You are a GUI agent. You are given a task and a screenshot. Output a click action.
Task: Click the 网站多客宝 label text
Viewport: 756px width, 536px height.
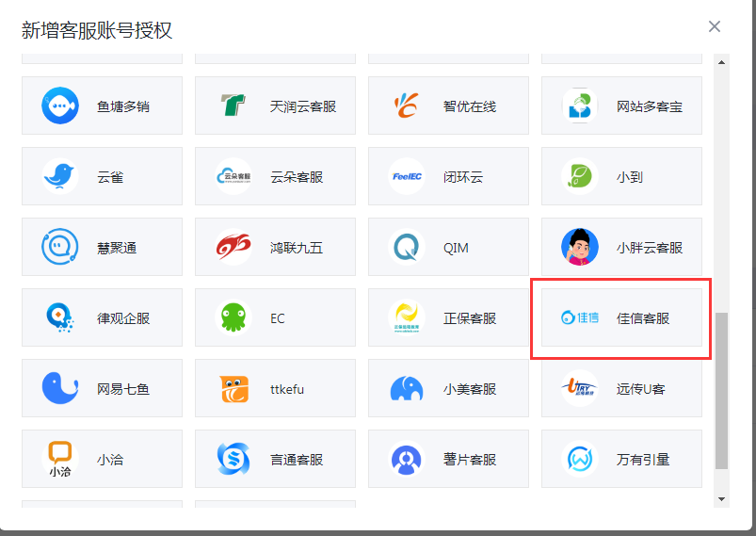(x=650, y=106)
